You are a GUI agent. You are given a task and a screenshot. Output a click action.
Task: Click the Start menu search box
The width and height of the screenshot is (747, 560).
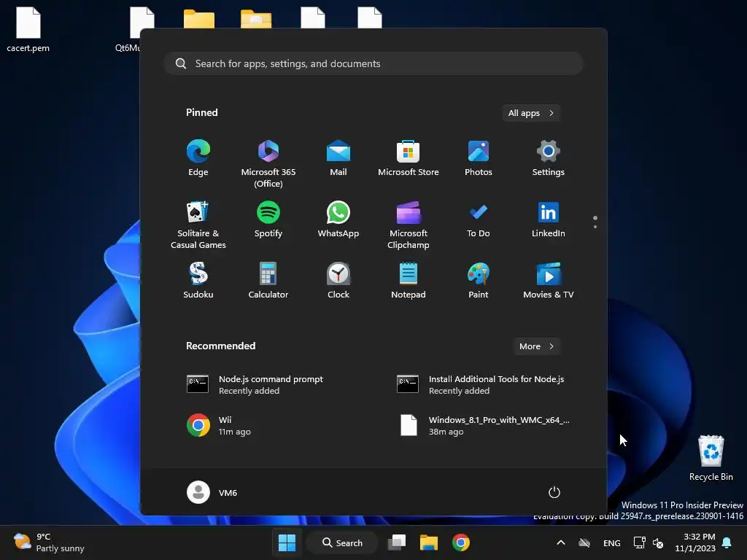[373, 63]
